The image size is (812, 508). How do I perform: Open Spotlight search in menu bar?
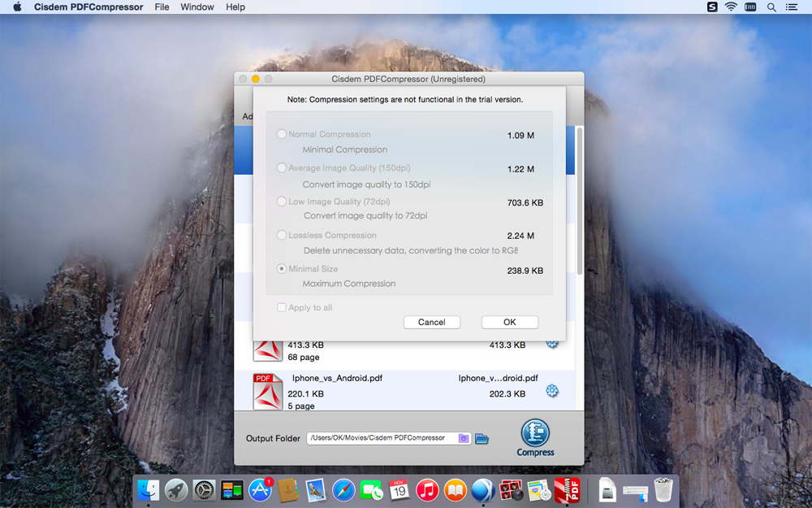(771, 7)
